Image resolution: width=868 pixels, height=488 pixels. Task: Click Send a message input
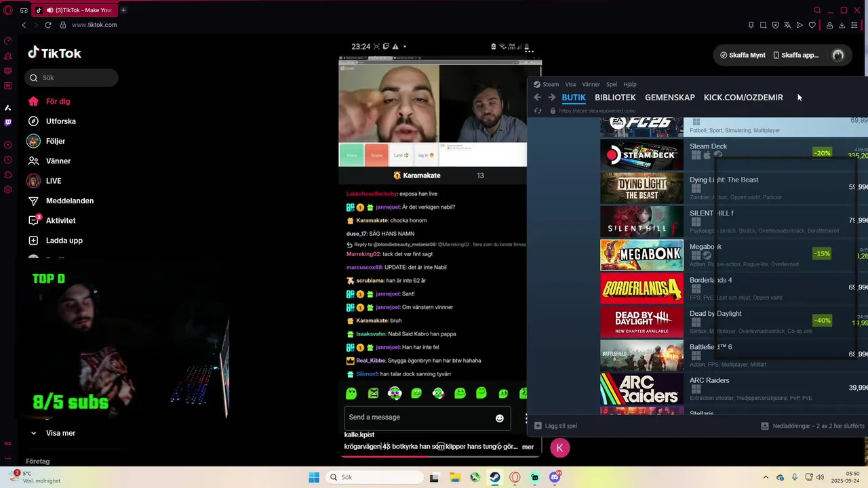[427, 418]
